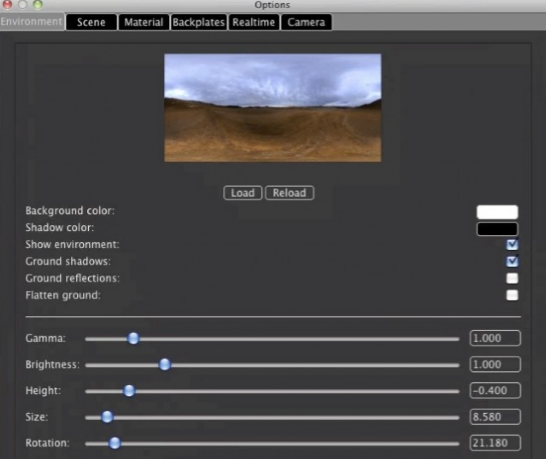Viewport: 546px width, 459px height.
Task: Go to the Realtime tab
Action: (x=254, y=22)
